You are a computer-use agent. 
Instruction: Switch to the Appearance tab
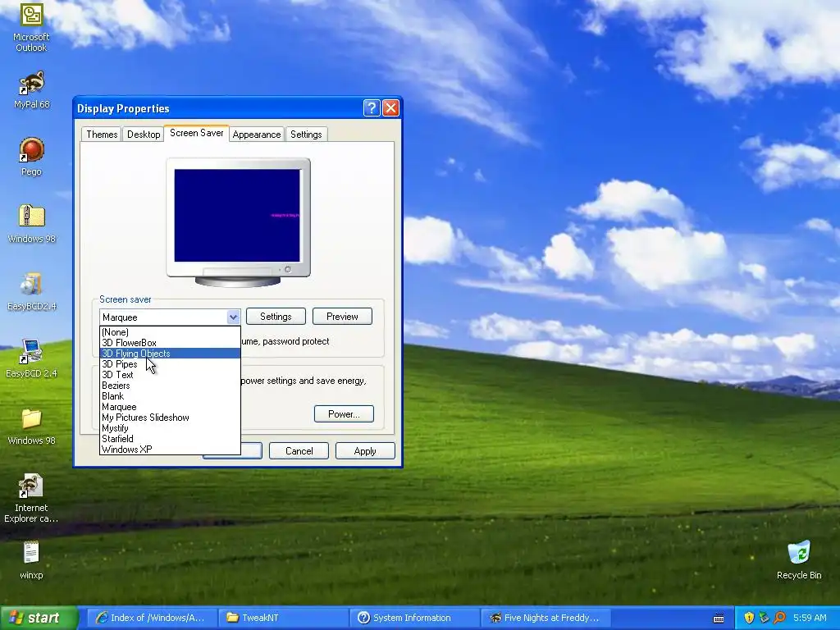257,135
